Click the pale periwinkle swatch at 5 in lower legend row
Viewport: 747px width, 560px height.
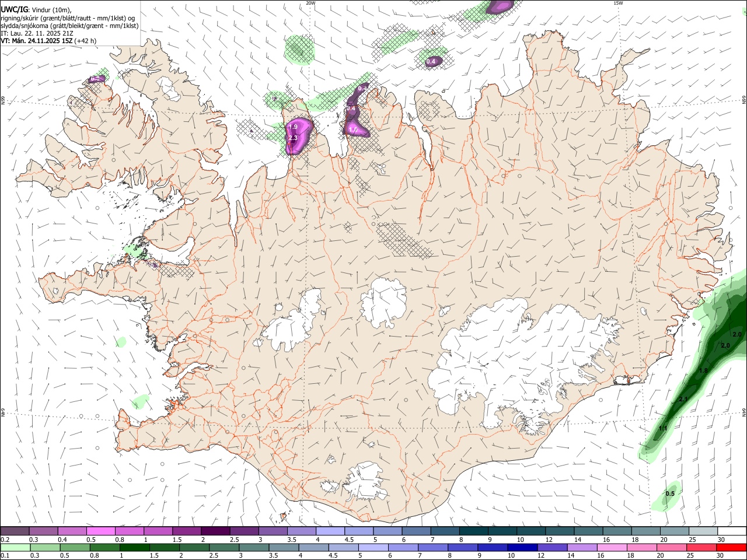pos(373,548)
